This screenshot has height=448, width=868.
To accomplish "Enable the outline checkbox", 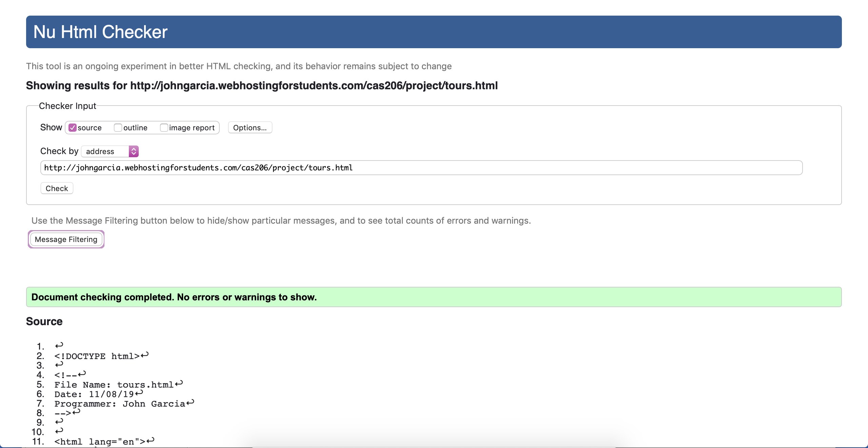I will 118,128.
